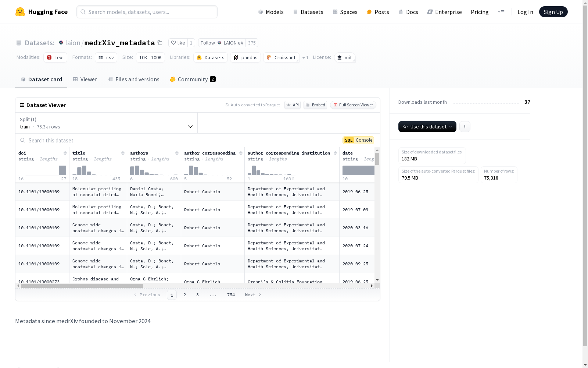Image resolution: width=588 pixels, height=368 pixels.
Task: Show the +1 more libraries
Action: click(x=305, y=57)
